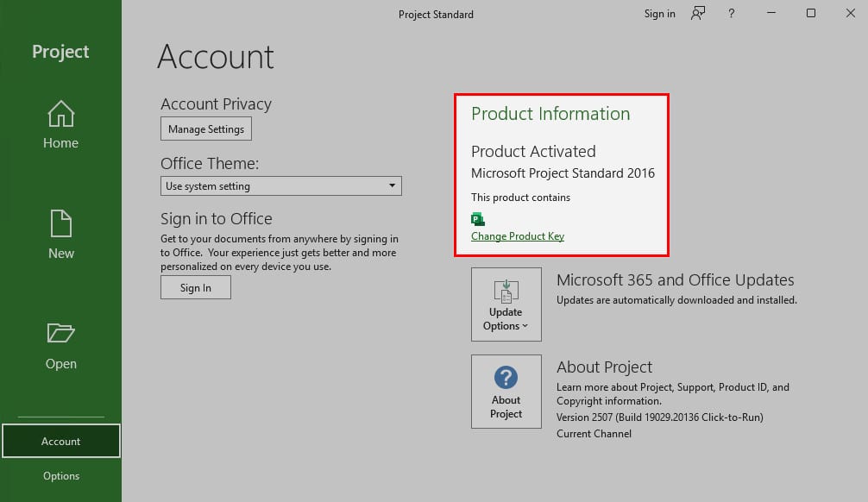
Task: Click the Sign In button under Sign in to Office
Action: (195, 288)
